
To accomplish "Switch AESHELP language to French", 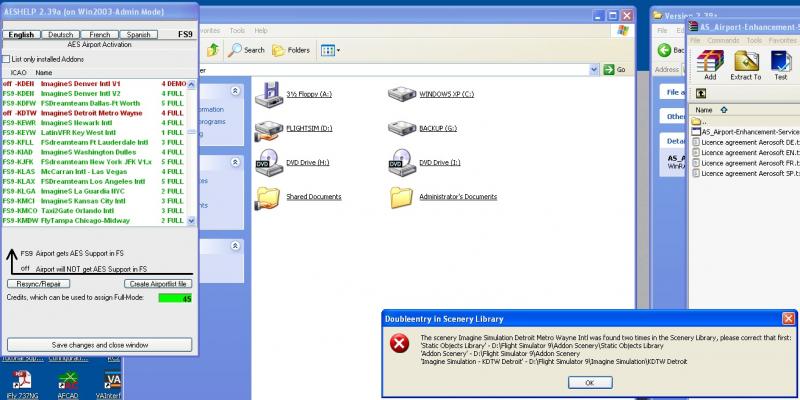I will [x=99, y=35].
